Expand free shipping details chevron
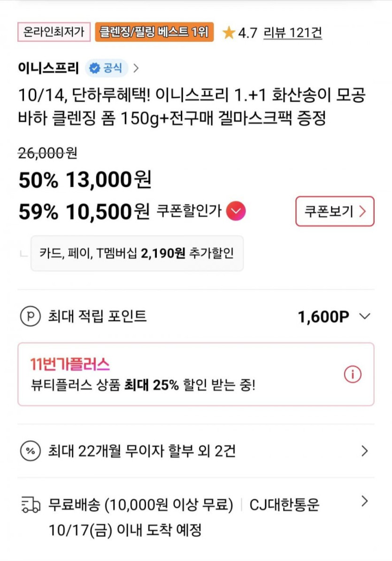This screenshot has width=392, height=561. click(x=365, y=501)
